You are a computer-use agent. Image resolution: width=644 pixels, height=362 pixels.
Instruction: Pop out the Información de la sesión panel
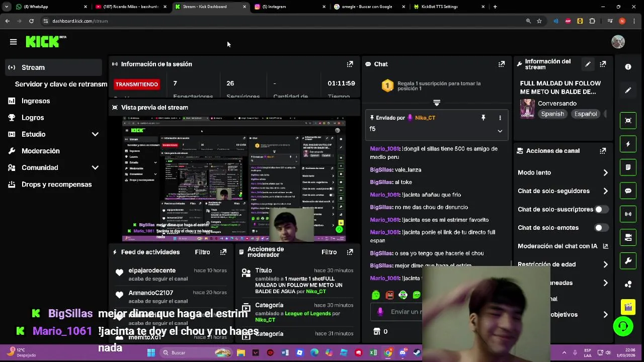[350, 64]
